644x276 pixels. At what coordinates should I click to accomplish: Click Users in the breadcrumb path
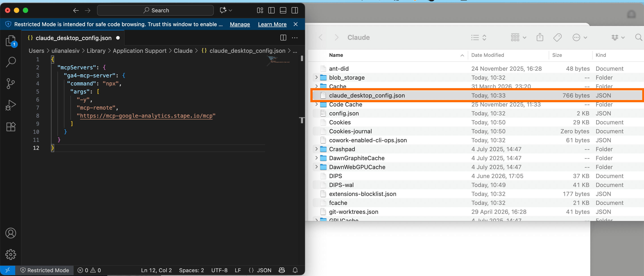pyautogui.click(x=36, y=51)
